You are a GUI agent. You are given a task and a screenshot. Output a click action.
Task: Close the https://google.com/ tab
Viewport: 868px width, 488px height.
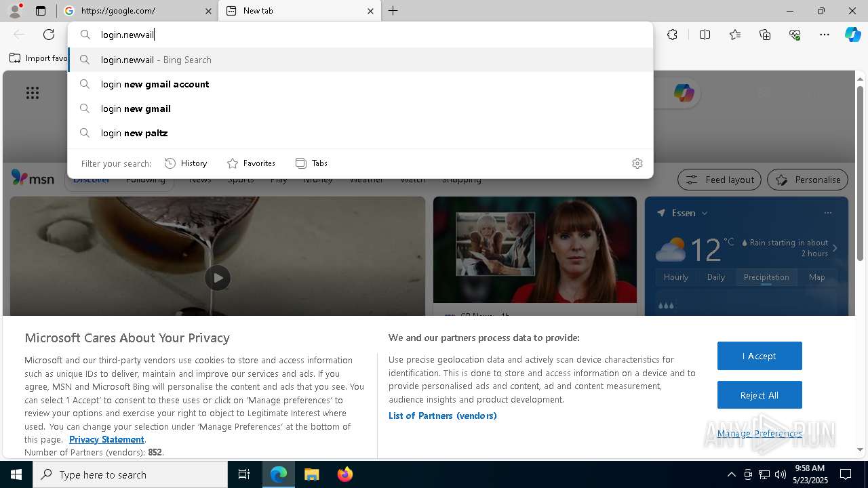tap(208, 11)
